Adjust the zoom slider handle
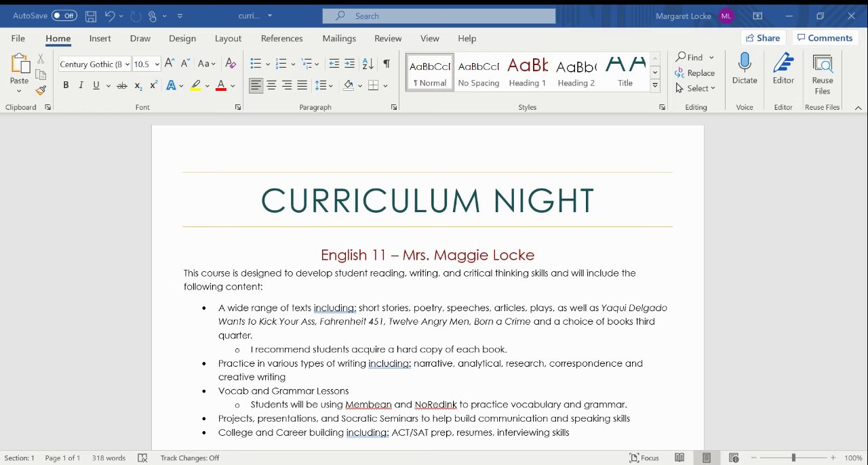This screenshot has height=465, width=868. click(793, 458)
